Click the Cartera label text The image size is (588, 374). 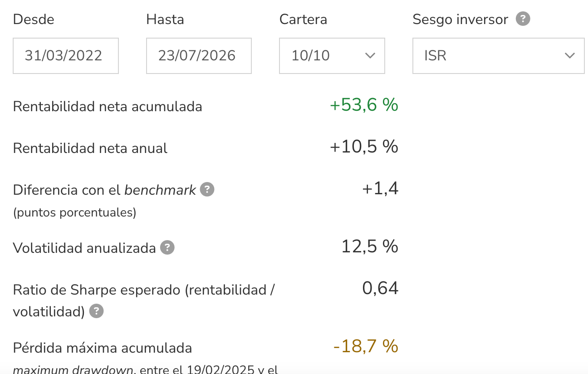coord(303,20)
